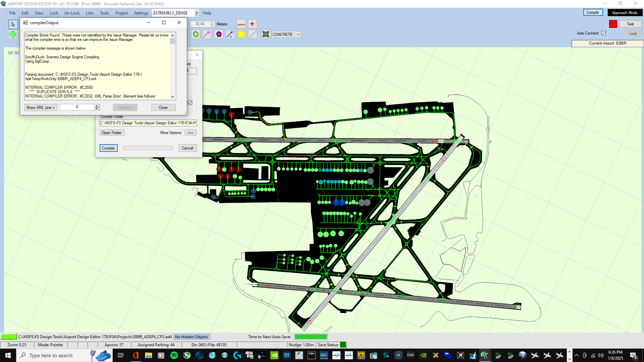Viewport: 644px width, 362px height.
Task: Click the green clock icon
Action: (x=13, y=34)
